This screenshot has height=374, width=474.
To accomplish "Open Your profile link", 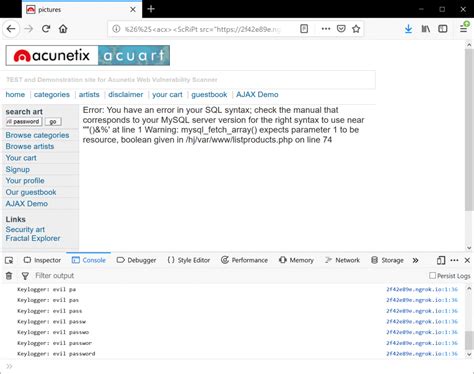I will pyautogui.click(x=25, y=181).
